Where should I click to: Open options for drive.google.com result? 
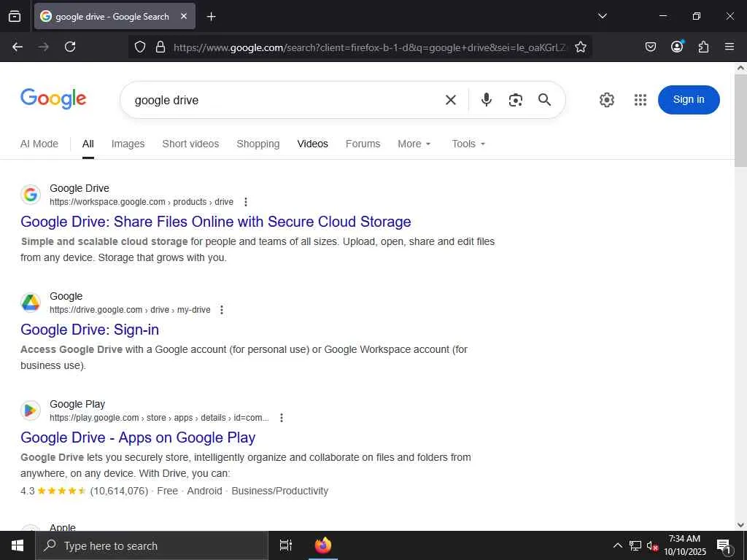pos(222,310)
